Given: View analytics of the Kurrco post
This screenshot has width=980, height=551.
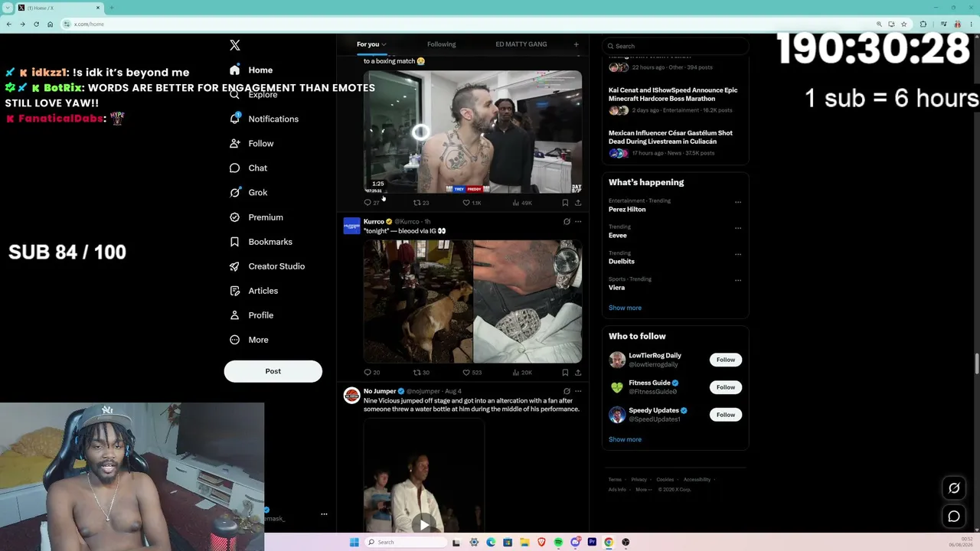Looking at the screenshot, I should pyautogui.click(x=521, y=373).
